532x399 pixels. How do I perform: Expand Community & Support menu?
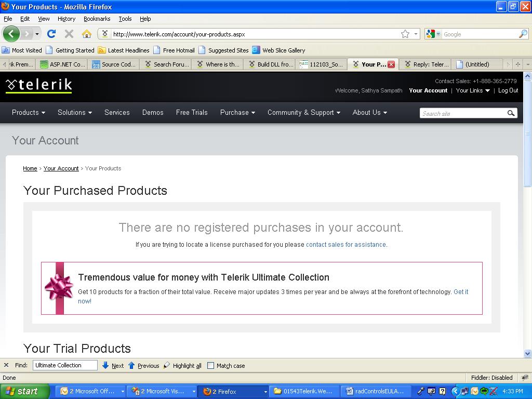pyautogui.click(x=303, y=112)
